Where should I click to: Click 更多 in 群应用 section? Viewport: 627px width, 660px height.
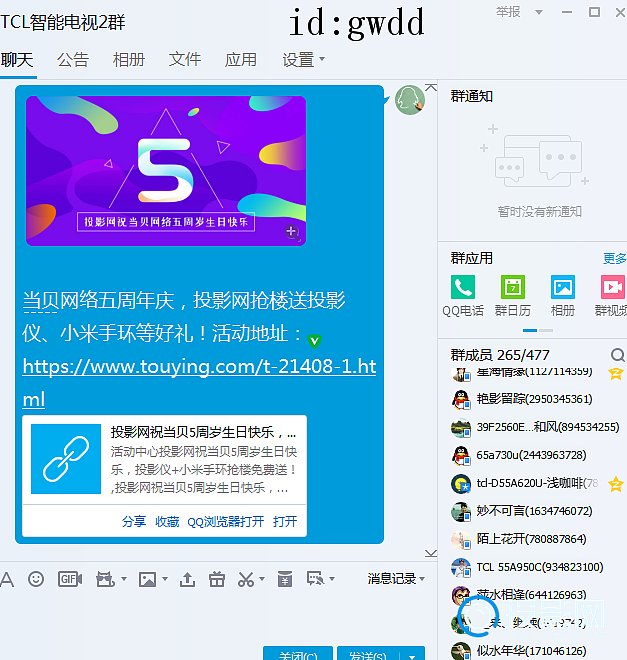click(x=614, y=258)
